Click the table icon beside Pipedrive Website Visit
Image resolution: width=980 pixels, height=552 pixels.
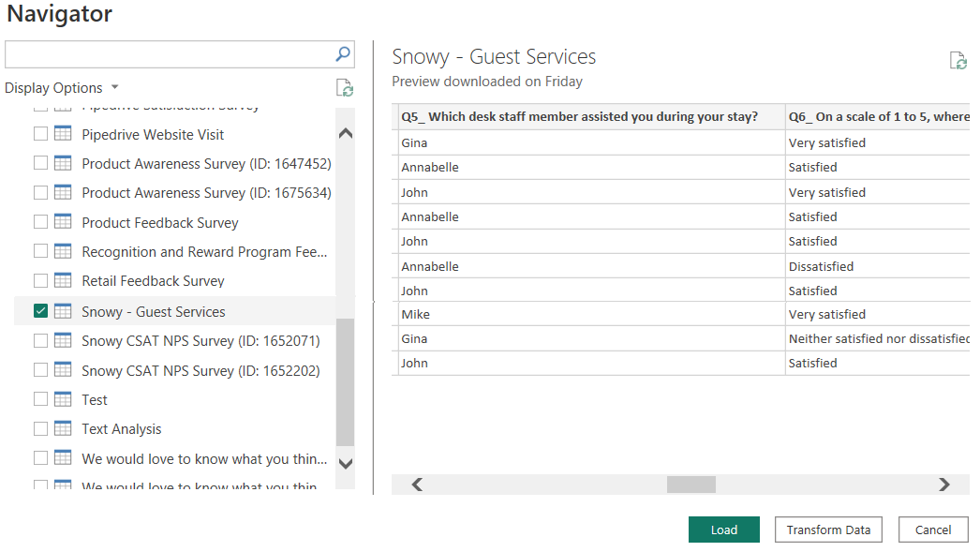pos(63,134)
